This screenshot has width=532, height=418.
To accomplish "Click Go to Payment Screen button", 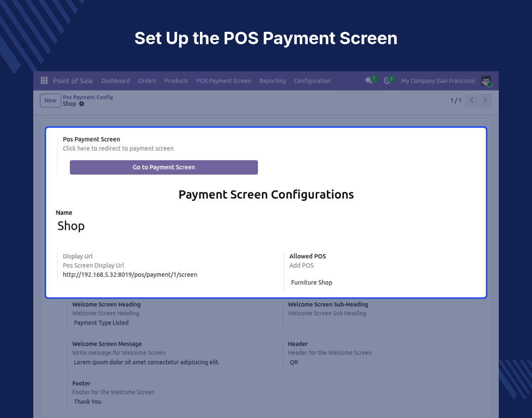I will click(x=164, y=167).
